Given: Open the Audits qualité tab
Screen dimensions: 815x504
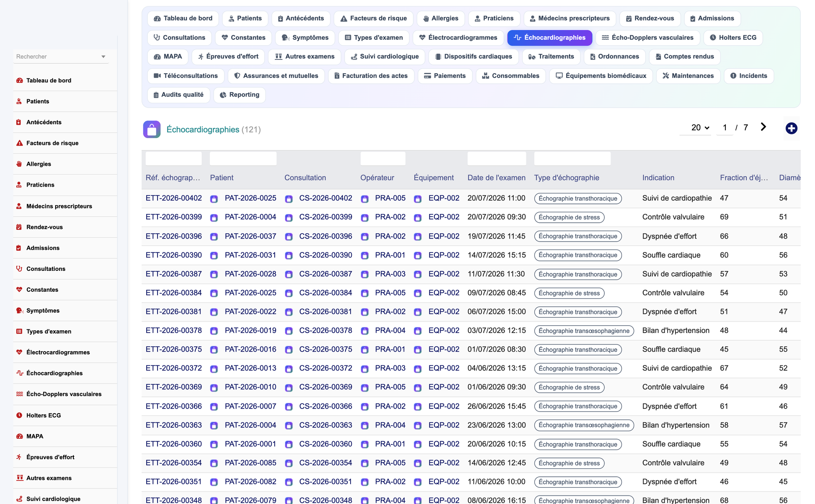Looking at the screenshot, I should (178, 95).
